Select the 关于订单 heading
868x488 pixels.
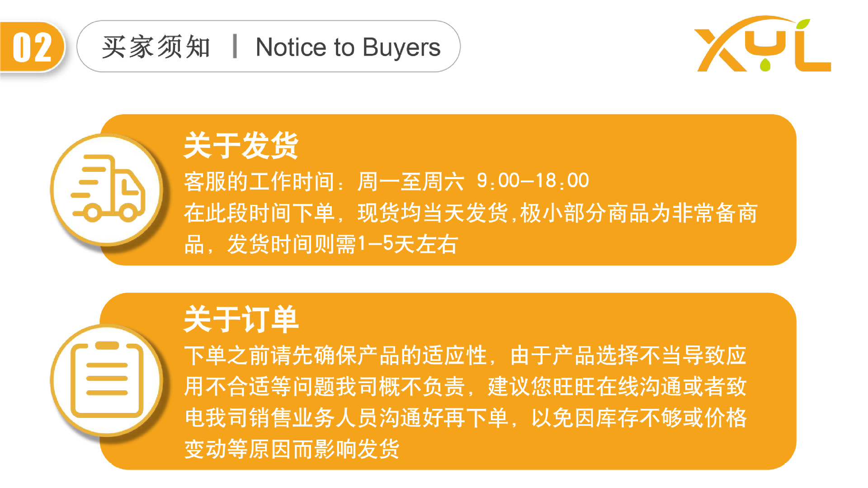point(241,319)
